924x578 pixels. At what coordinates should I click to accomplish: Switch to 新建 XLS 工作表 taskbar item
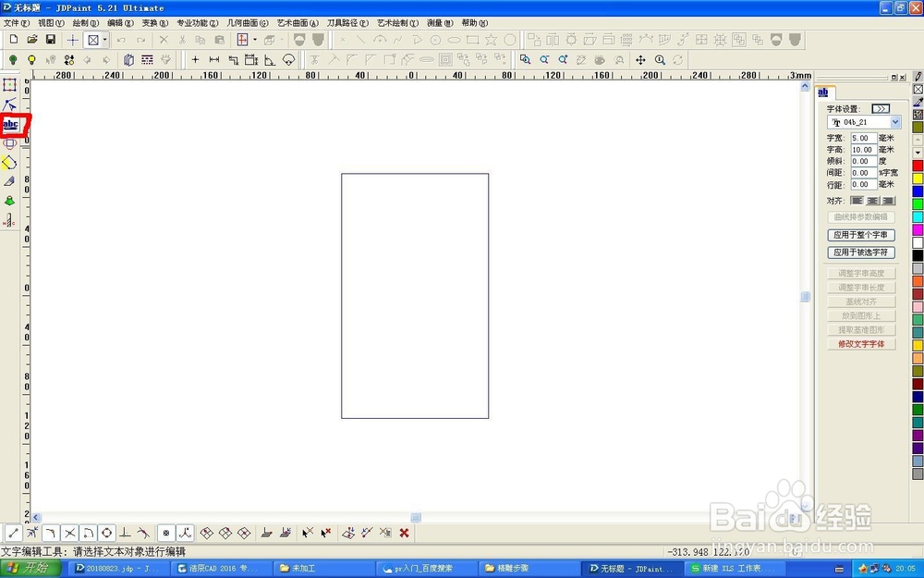[x=734, y=569]
